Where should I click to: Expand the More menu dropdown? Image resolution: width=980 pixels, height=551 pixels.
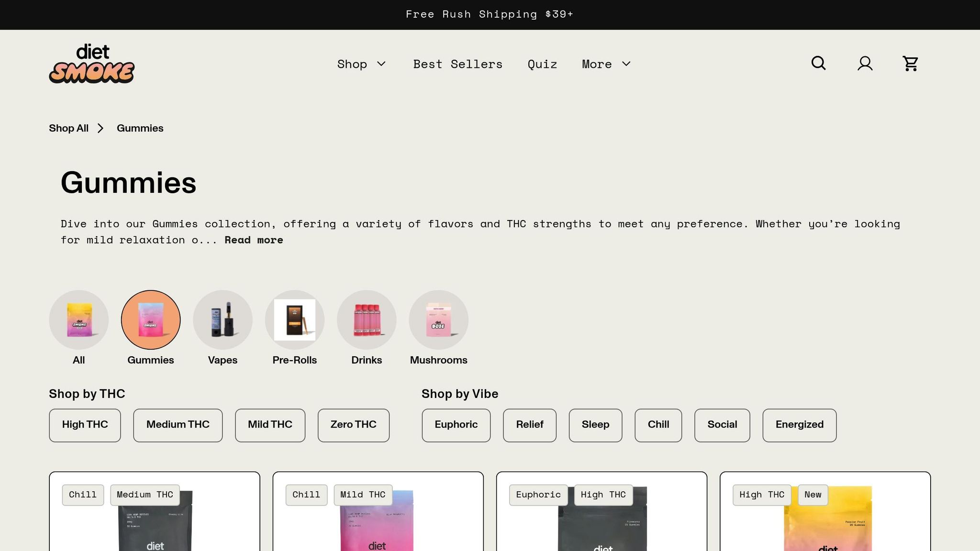(606, 64)
